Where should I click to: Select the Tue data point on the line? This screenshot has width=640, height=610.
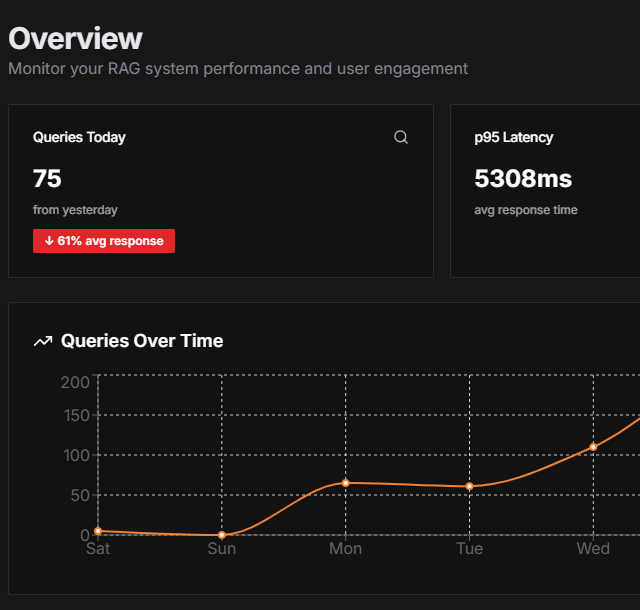pos(469,486)
